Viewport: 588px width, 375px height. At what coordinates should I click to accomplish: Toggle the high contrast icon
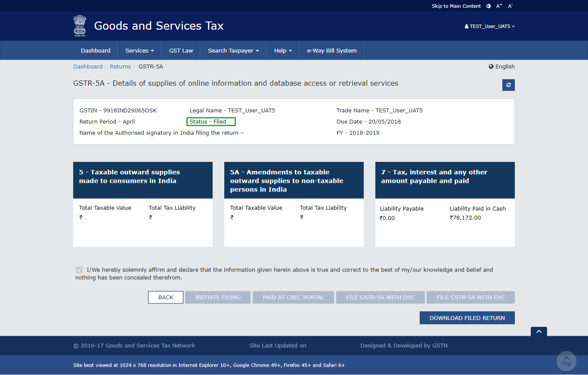point(489,6)
